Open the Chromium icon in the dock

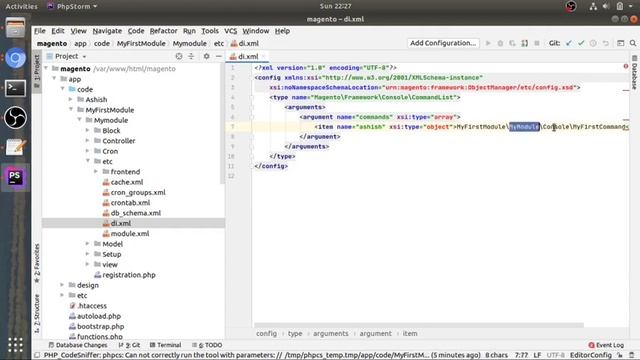tap(15, 59)
